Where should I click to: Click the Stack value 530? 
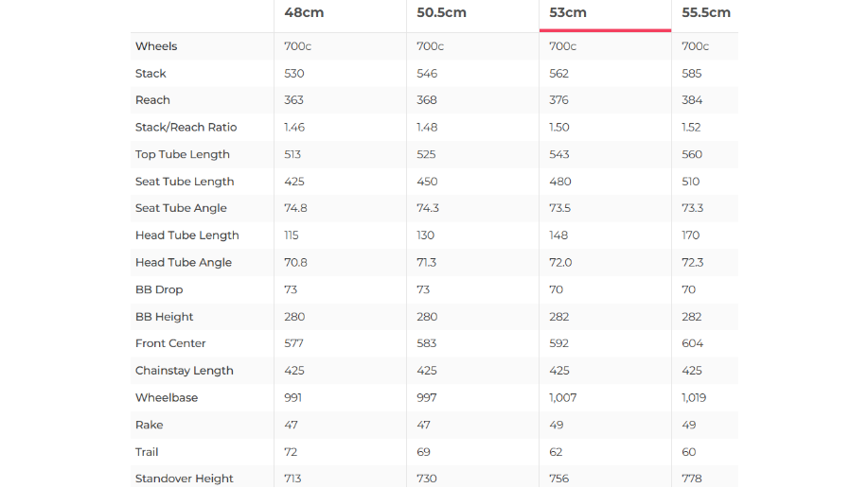[294, 74]
